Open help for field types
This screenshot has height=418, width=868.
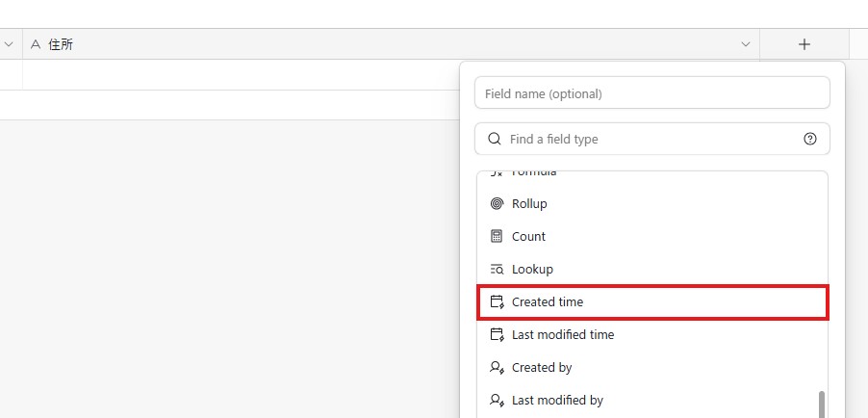point(810,139)
